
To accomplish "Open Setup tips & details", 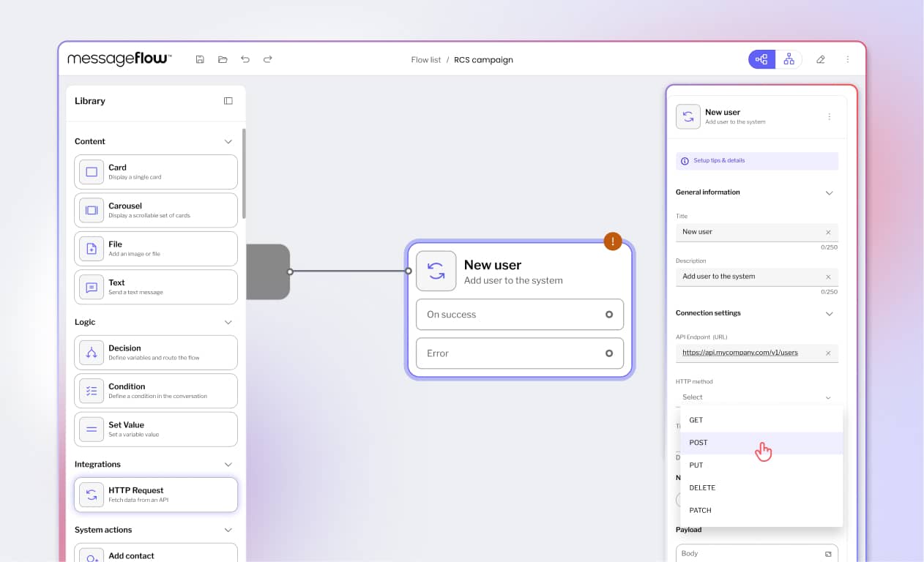I will (x=757, y=161).
